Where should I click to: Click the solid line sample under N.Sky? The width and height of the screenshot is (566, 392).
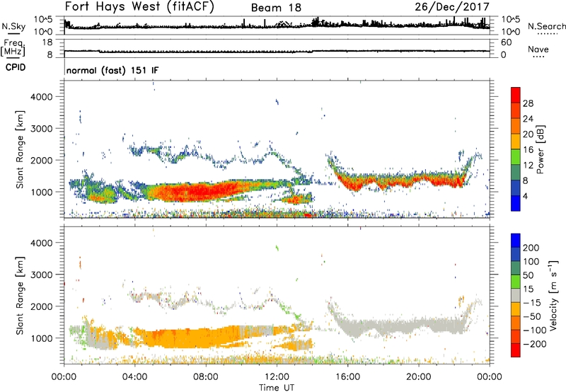pos(13,33)
